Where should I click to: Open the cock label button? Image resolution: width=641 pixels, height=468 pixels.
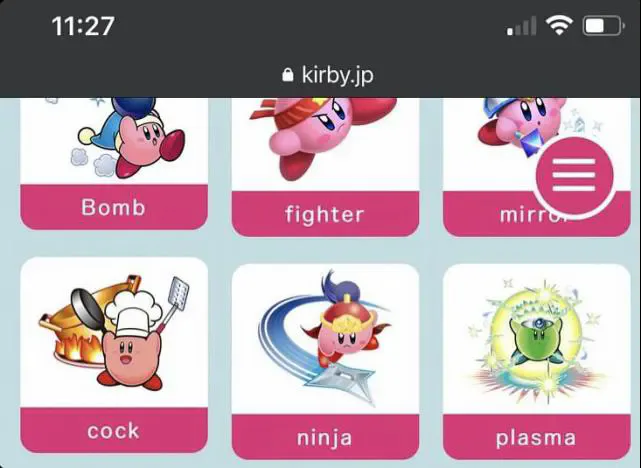pos(114,430)
